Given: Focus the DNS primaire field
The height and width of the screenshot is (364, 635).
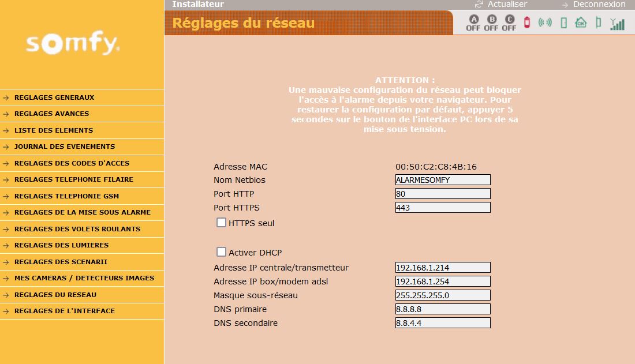Looking at the screenshot, I should pyautogui.click(x=443, y=309).
